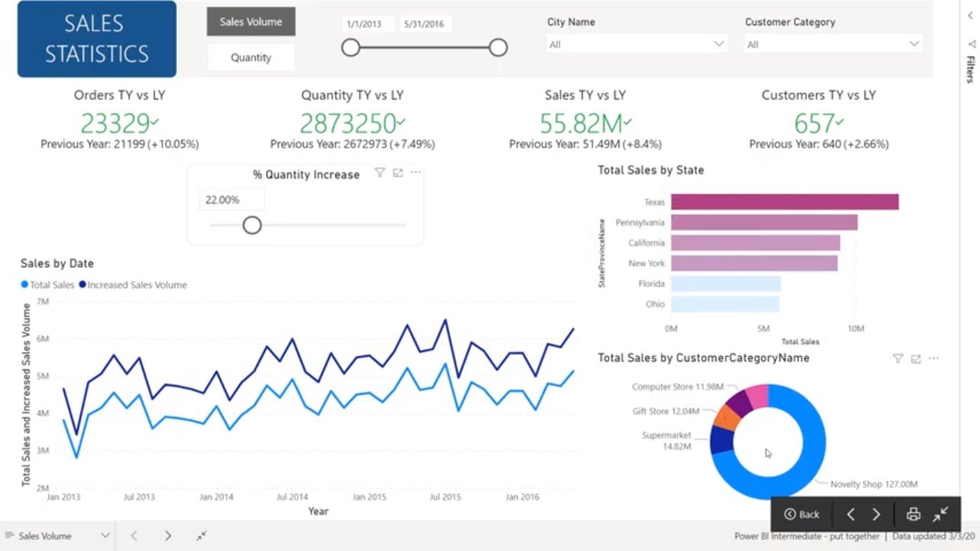Open more options on CustomerCategoryName chart
The height and width of the screenshot is (551, 980).
(933, 358)
